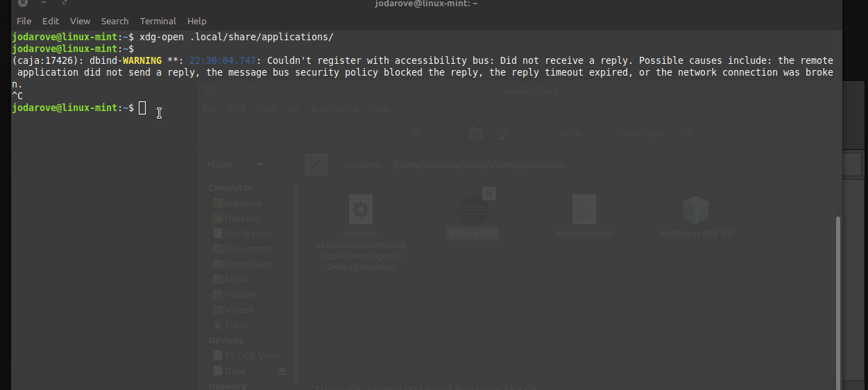868x390 pixels.
Task: Click the red Stop loading icon
Action: pyautogui.click(x=416, y=133)
